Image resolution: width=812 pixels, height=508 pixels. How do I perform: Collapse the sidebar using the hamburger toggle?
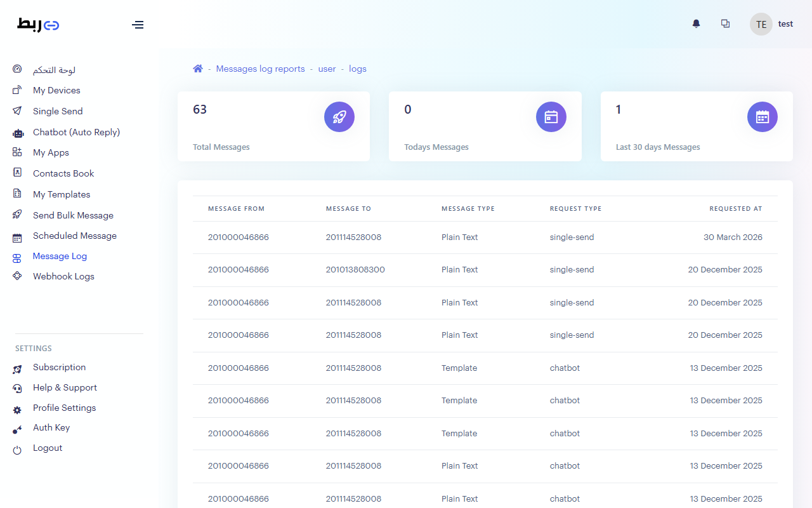tap(138, 25)
